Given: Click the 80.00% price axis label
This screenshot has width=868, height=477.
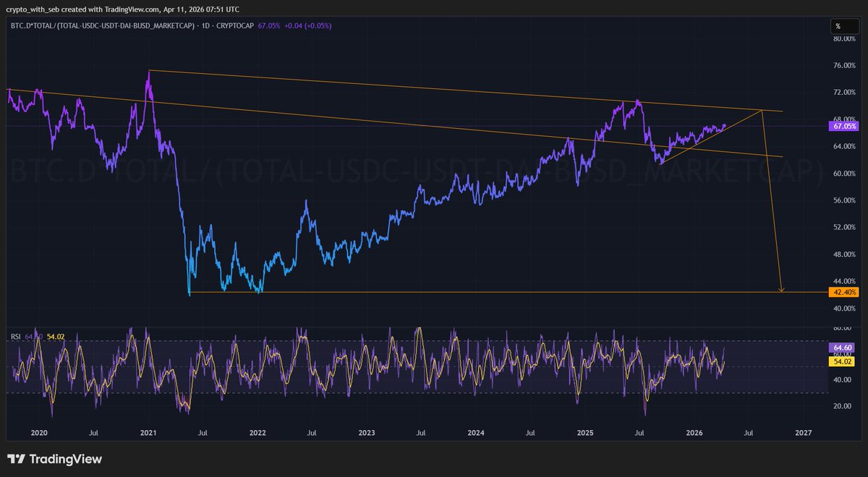Looking at the screenshot, I should coord(845,38).
